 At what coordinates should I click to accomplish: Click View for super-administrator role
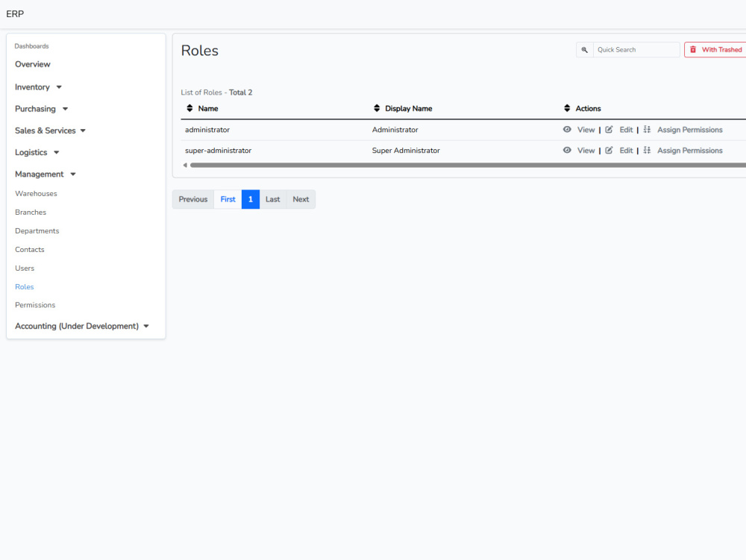pos(586,150)
